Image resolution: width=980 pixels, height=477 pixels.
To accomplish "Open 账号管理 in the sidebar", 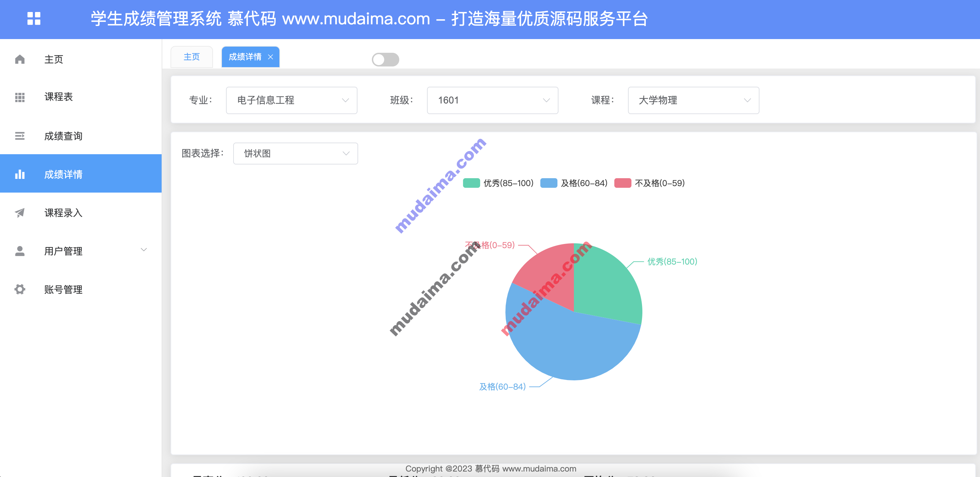I will [81, 289].
